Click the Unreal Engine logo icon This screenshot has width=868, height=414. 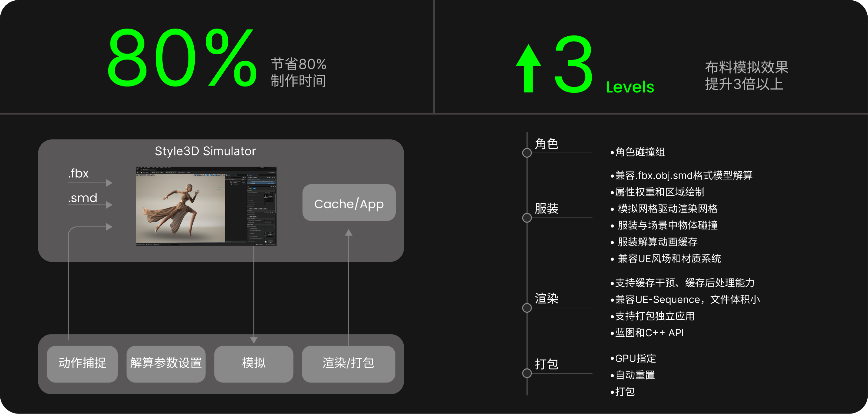pyautogui.click(x=138, y=169)
